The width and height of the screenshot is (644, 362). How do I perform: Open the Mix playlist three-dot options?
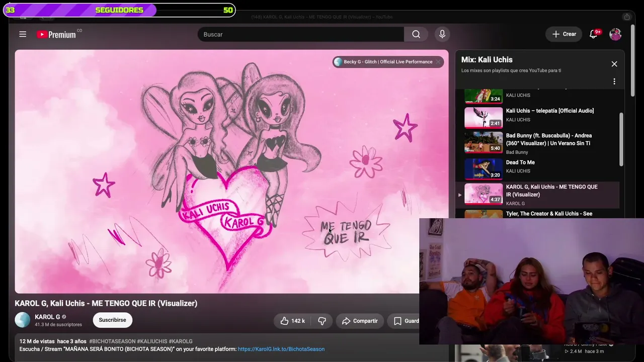pos(614,81)
